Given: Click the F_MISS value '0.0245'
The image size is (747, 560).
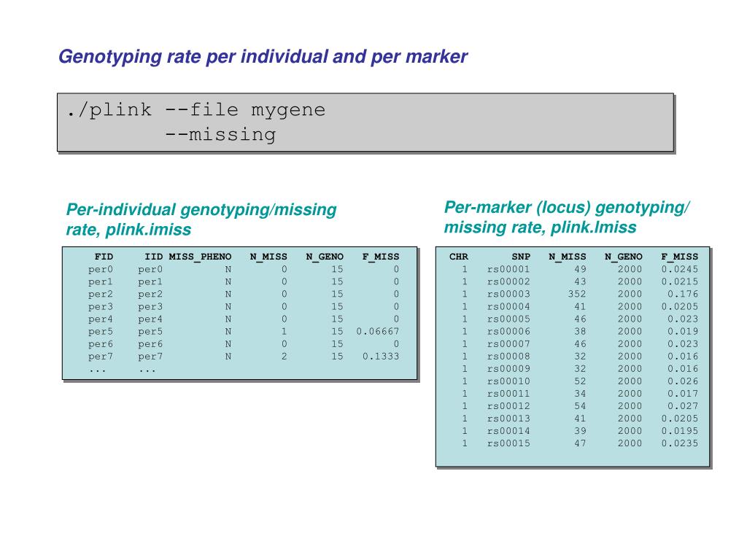Looking at the screenshot, I should pos(679,270).
